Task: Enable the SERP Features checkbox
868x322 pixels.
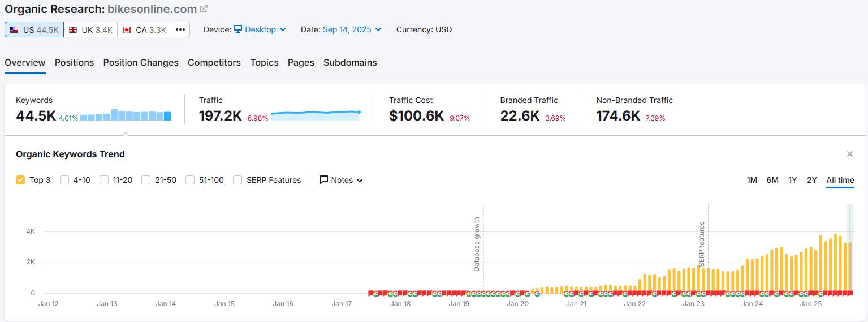Action: click(237, 180)
